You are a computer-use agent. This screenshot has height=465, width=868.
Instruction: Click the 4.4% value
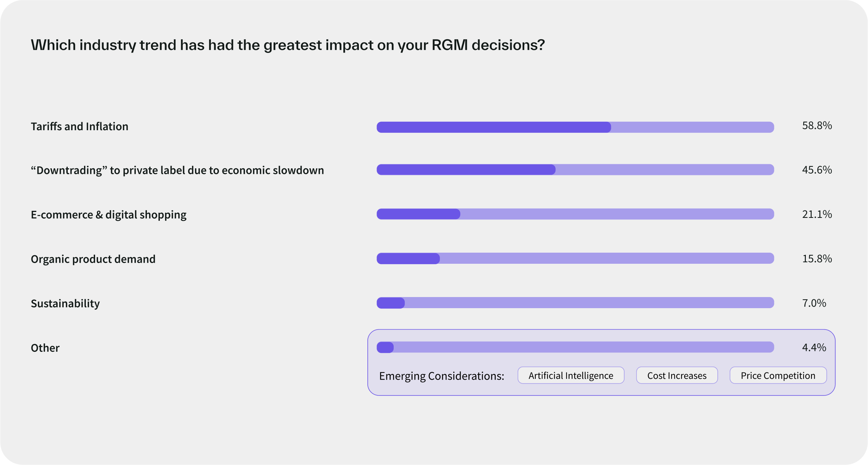(x=814, y=347)
